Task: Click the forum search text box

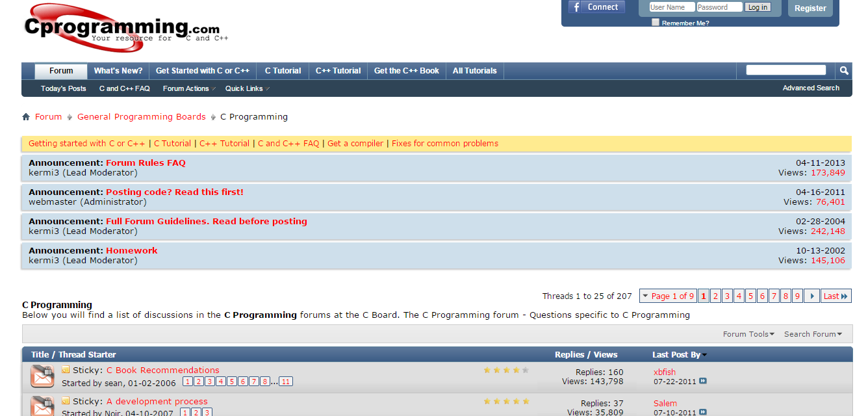Action: [786, 70]
